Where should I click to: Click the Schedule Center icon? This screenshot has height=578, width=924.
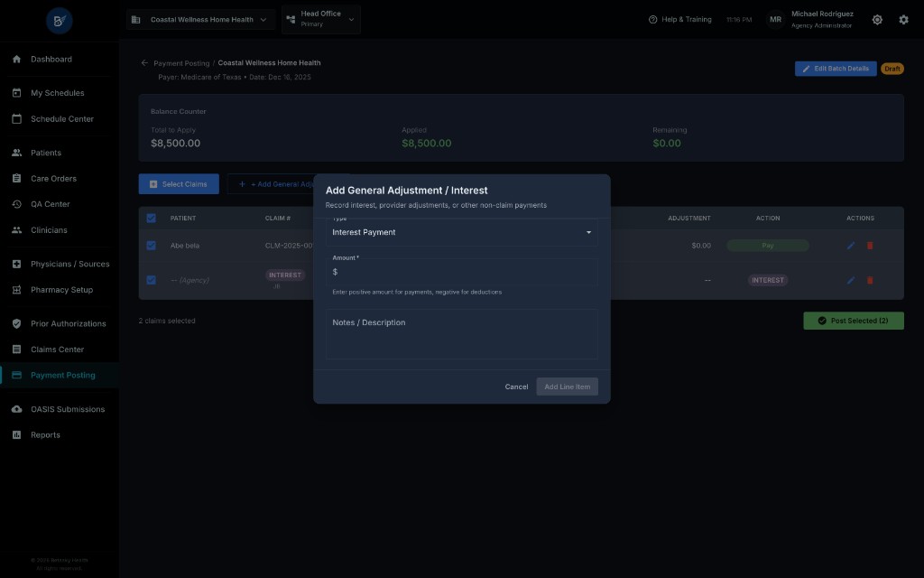pos(16,118)
